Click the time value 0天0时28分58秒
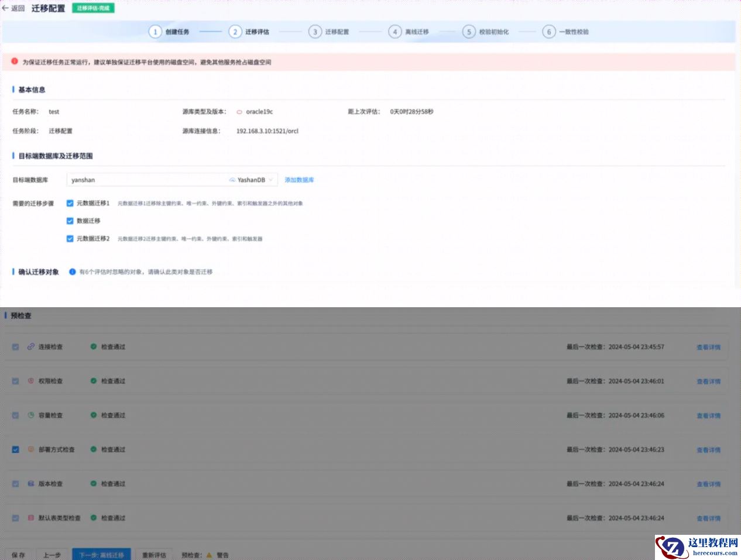The image size is (741, 560). tap(412, 112)
